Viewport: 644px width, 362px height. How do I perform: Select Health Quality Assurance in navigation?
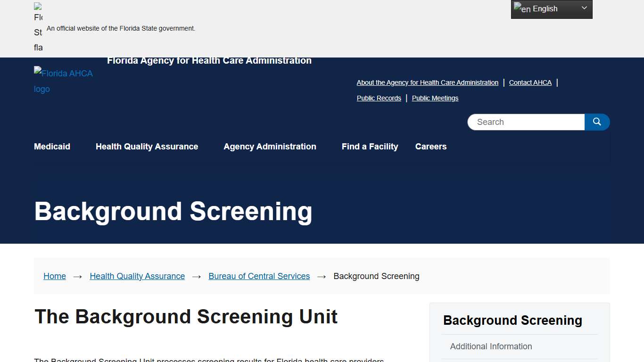[147, 147]
